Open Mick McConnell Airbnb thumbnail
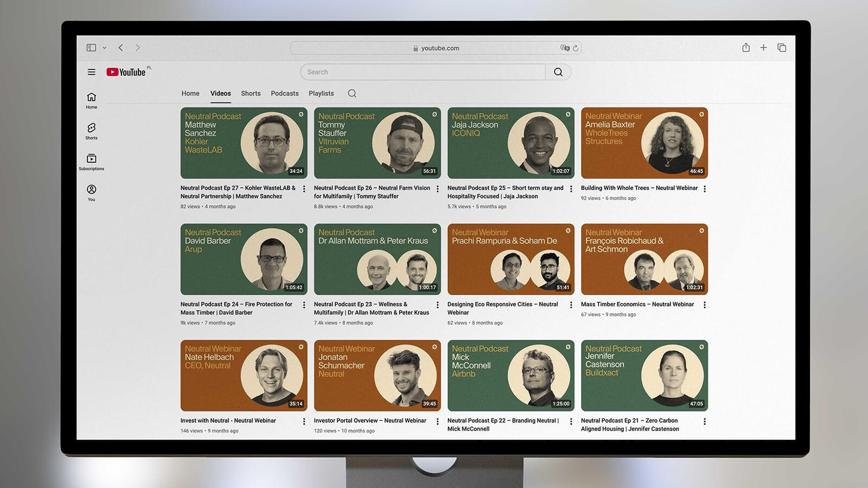The height and width of the screenshot is (488, 868). pyautogui.click(x=511, y=376)
